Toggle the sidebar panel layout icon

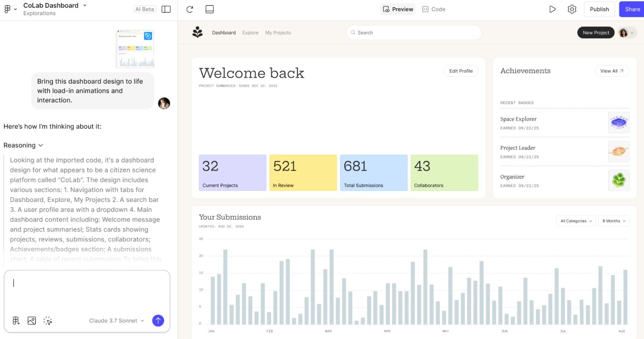click(166, 9)
